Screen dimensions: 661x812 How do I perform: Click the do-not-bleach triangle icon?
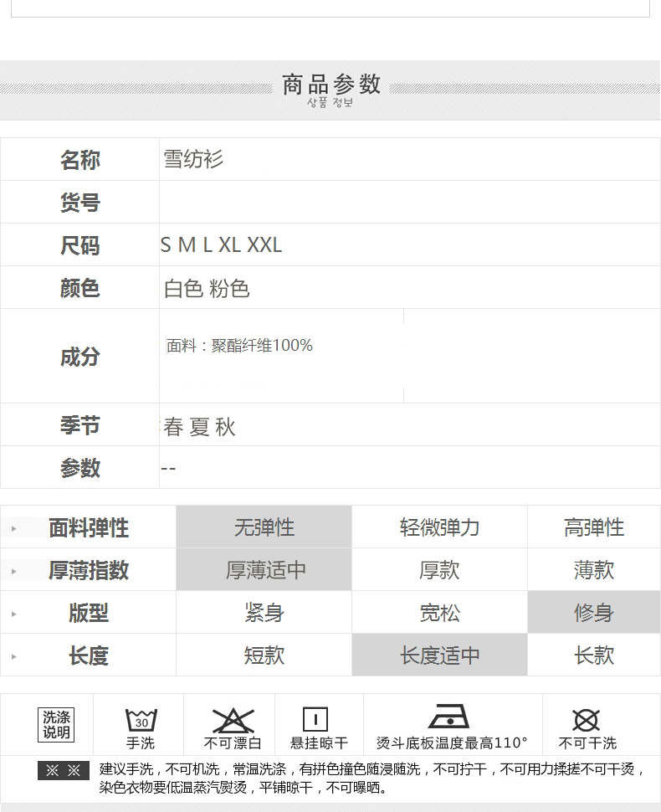pyautogui.click(x=233, y=720)
